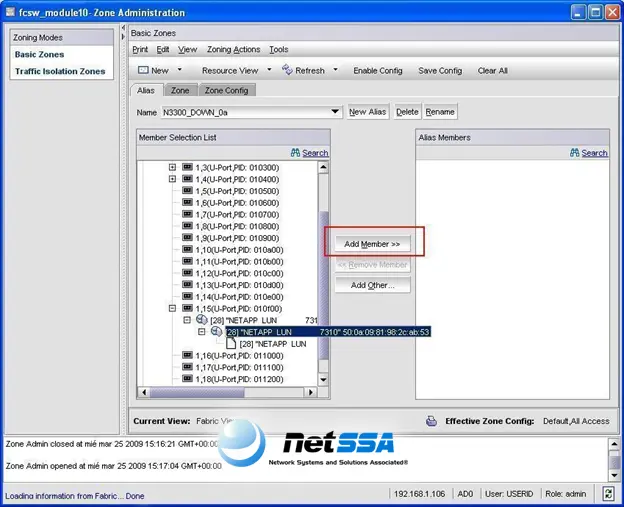Expand the 1,3(U-Port,PID: 010300) tree node
Viewport: 624px width, 507px height.
tap(172, 167)
